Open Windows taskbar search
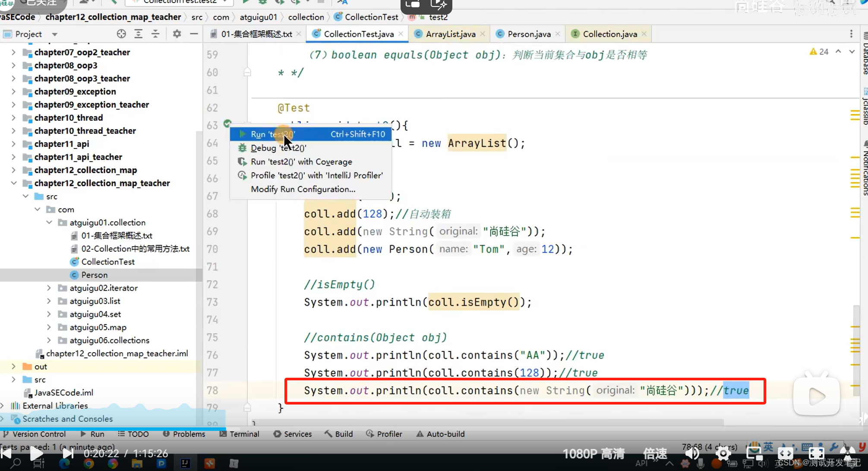This screenshot has width=868, height=471. pyautogui.click(x=16, y=463)
